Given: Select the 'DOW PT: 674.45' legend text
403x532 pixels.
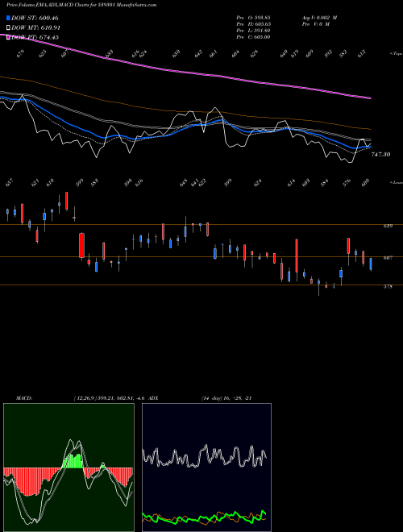Looking at the screenshot, I should pos(35,37).
